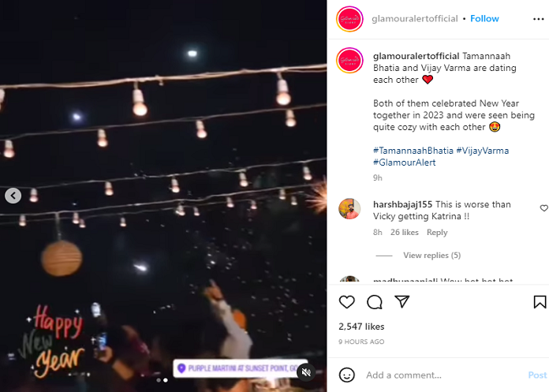View the 2,547 likes list
The width and height of the screenshot is (549, 392).
(x=361, y=326)
